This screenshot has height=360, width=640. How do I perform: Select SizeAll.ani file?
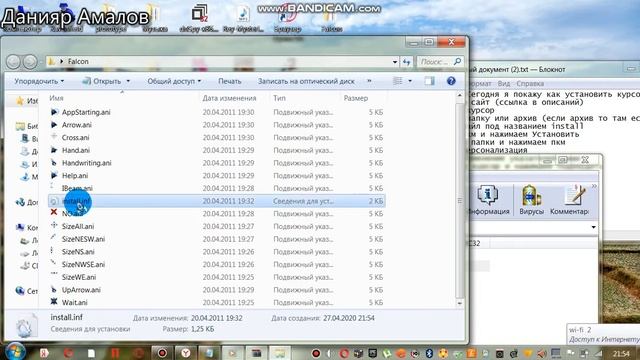click(78, 226)
